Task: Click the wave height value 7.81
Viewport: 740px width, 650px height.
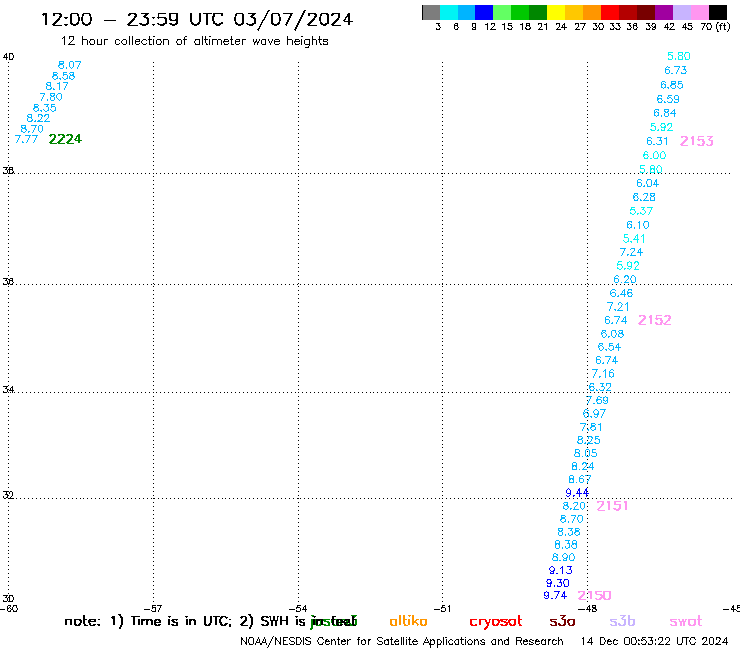Action: [x=591, y=428]
